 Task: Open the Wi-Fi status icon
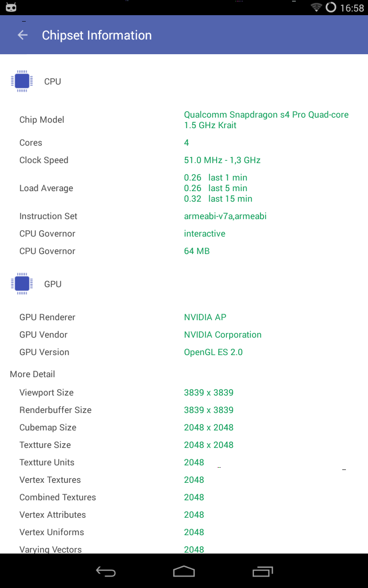[317, 7]
